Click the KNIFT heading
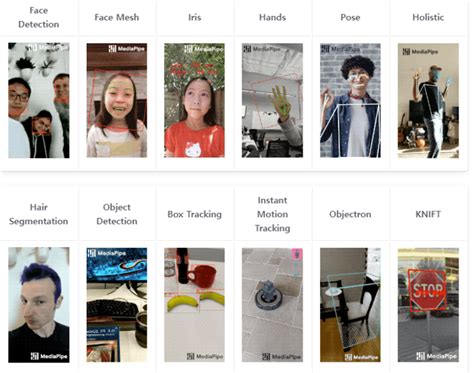Image resolution: width=474 pixels, height=373 pixels. point(428,214)
